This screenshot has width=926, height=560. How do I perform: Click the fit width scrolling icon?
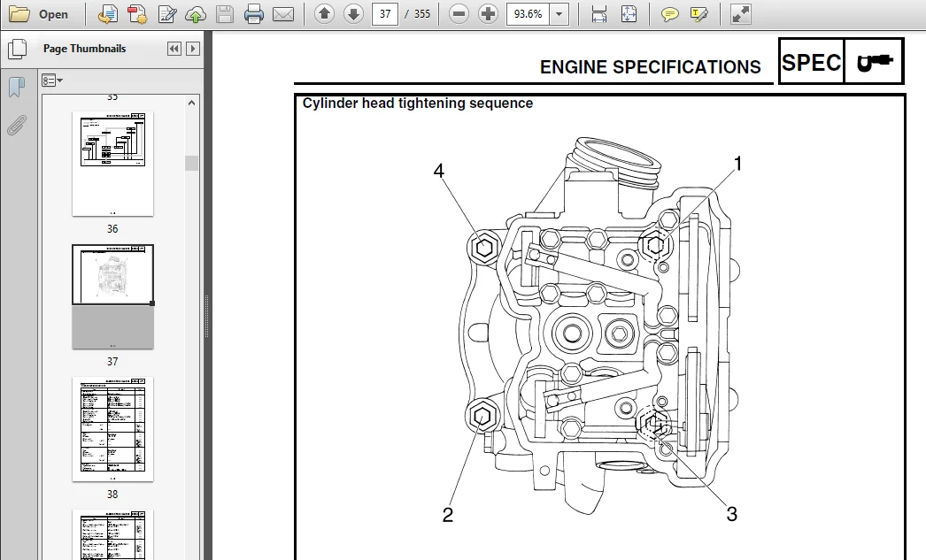(x=598, y=14)
